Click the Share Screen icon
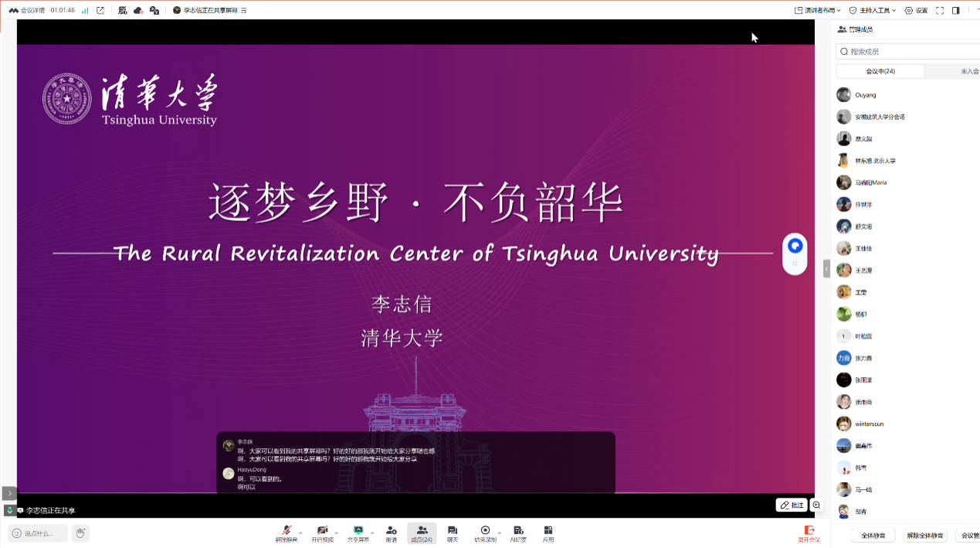The width and height of the screenshot is (980, 548). (x=358, y=533)
